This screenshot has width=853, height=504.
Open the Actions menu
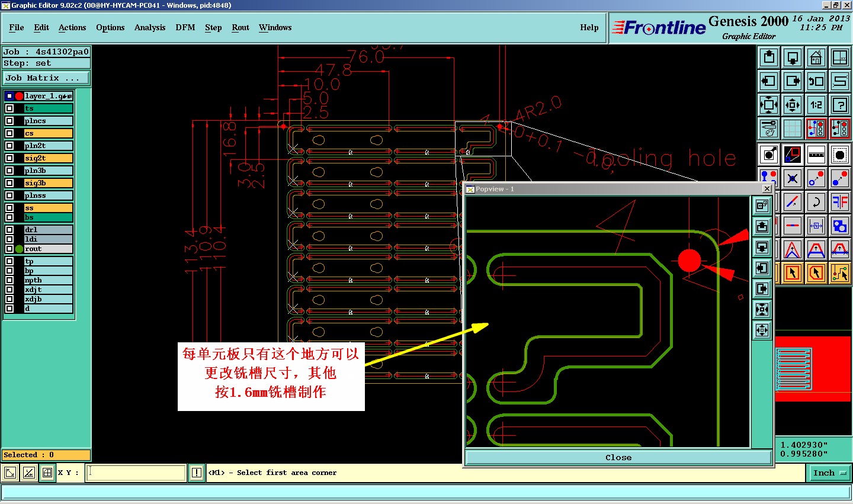tap(72, 27)
